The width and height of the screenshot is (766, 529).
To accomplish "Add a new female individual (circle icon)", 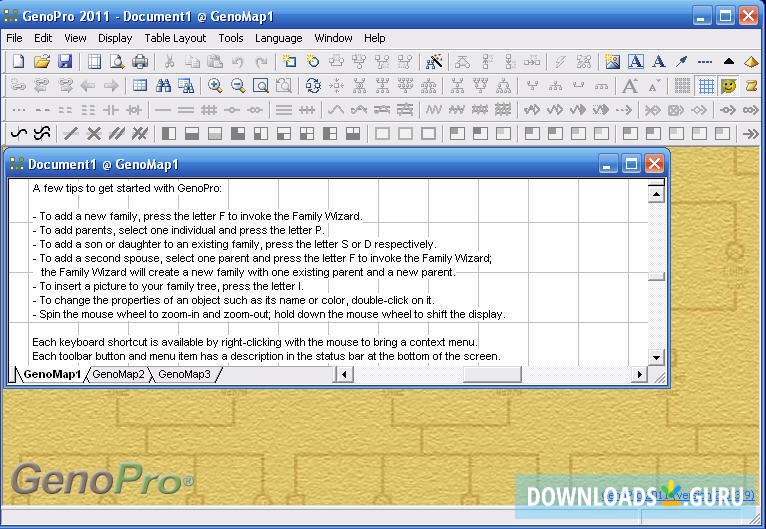I will coord(313,62).
